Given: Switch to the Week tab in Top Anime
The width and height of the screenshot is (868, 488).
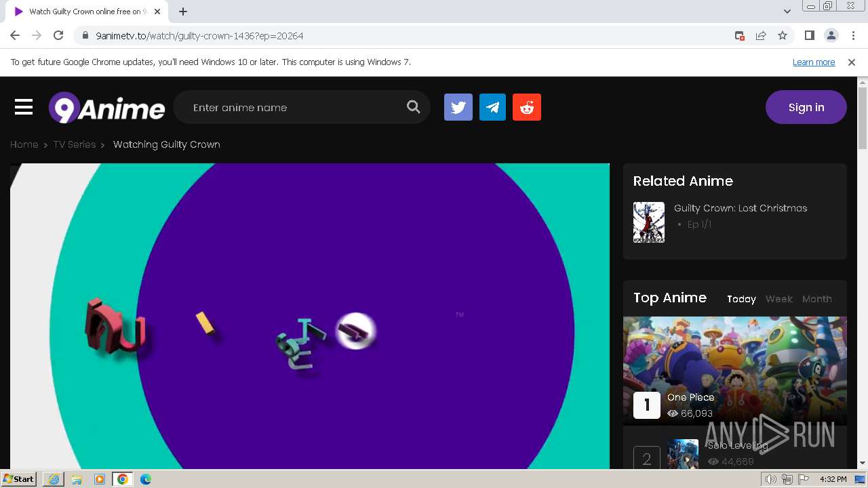Looking at the screenshot, I should pos(778,299).
